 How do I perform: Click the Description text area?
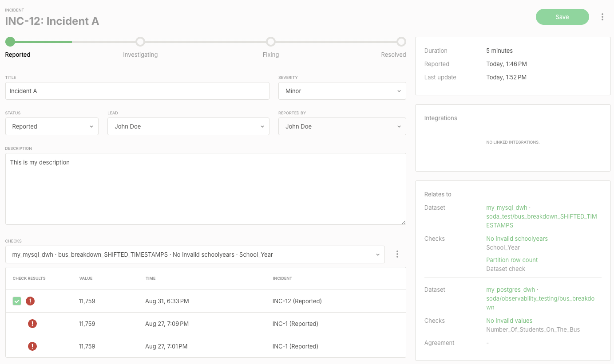(x=206, y=189)
